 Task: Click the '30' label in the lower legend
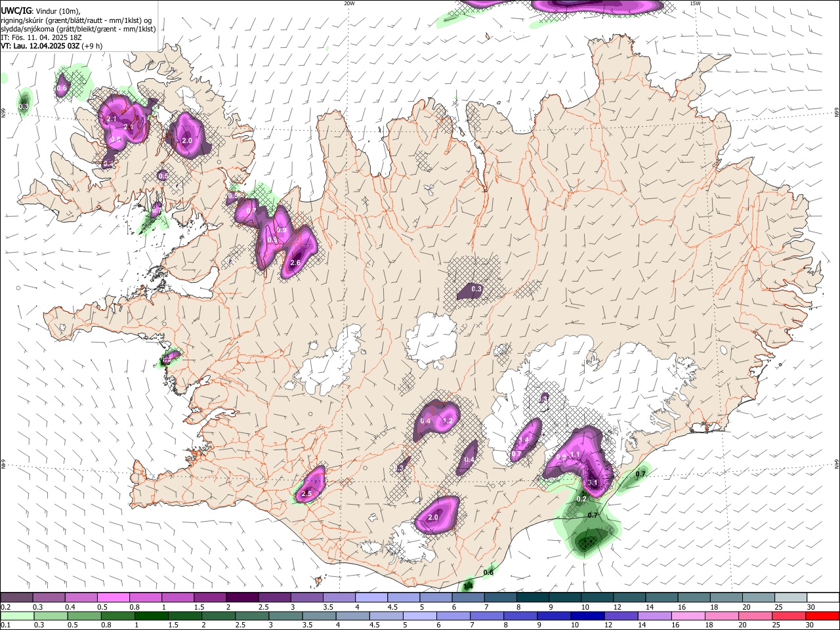[x=810, y=625]
